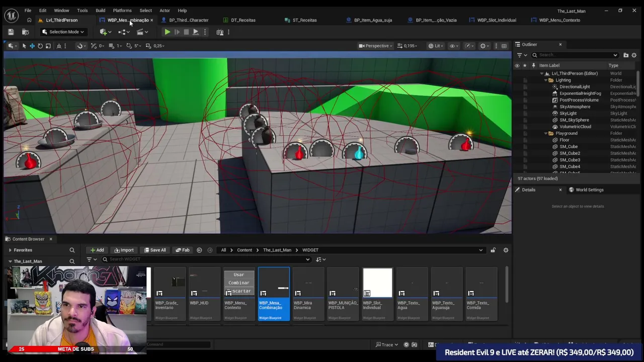Collapse the Lighting folder in Outliner
Screen dimensions: 644x362
546,80
